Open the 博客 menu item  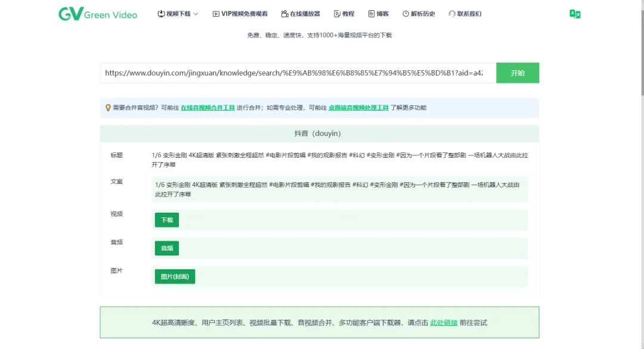pyautogui.click(x=378, y=14)
